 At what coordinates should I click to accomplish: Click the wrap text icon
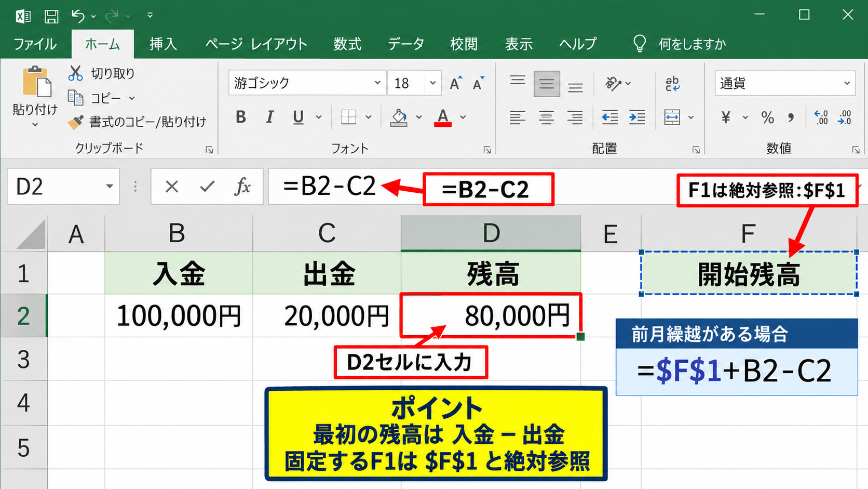pos(672,83)
